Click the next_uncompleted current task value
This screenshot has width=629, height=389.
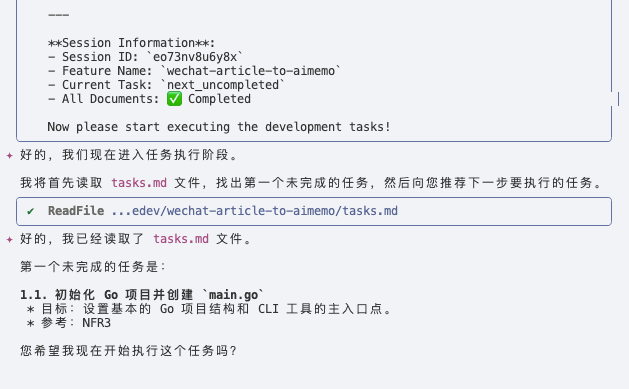coord(223,85)
